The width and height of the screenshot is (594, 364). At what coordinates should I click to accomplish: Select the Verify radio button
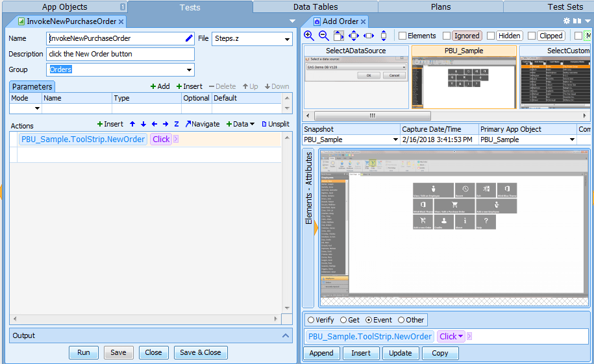311,320
